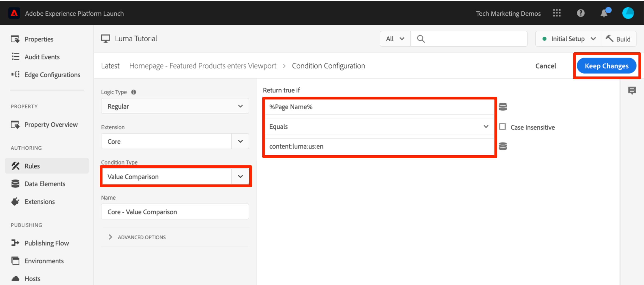Open the Equals operator dropdown

click(379, 127)
